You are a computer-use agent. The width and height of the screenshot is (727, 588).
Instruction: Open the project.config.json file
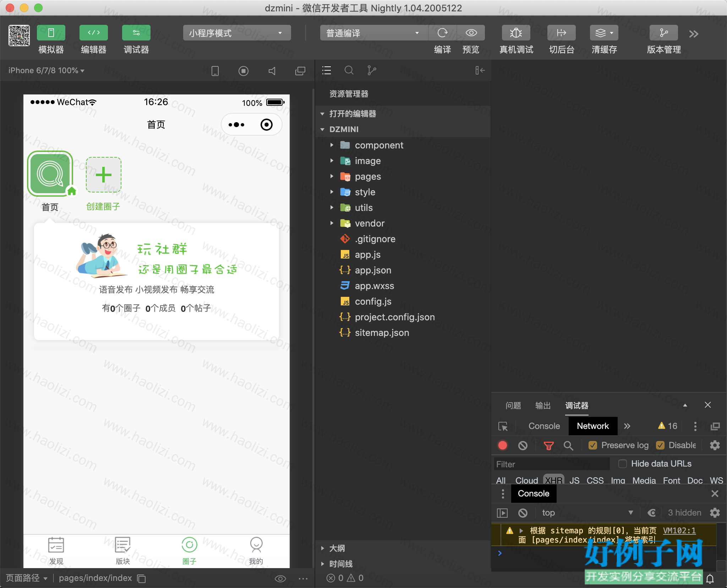tap(403, 317)
